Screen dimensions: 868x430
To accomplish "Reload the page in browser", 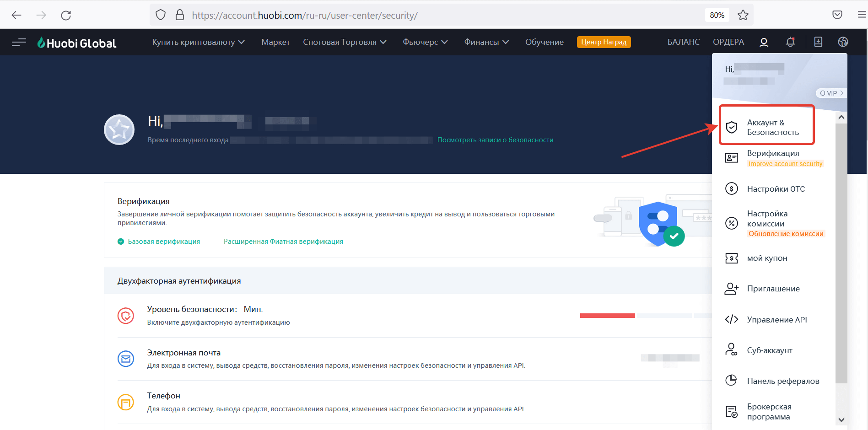I will click(66, 15).
